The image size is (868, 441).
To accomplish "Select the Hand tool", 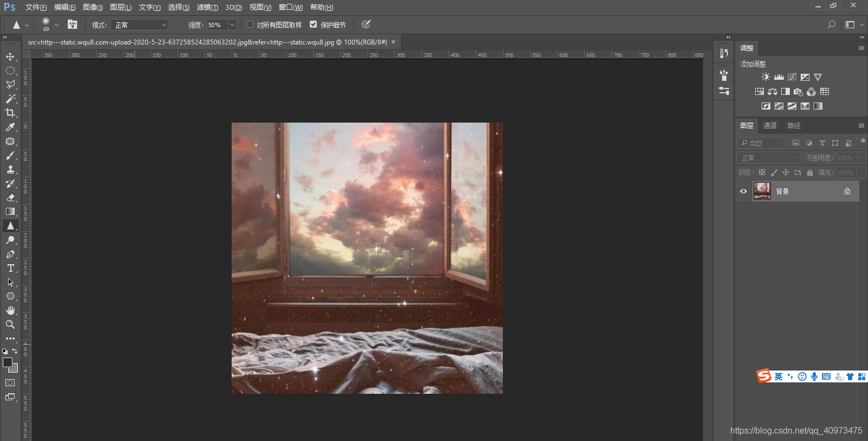I will point(10,310).
